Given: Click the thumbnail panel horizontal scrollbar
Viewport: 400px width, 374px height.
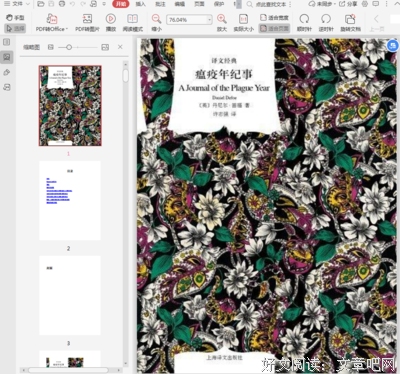Looking at the screenshot, I should pos(68,370).
